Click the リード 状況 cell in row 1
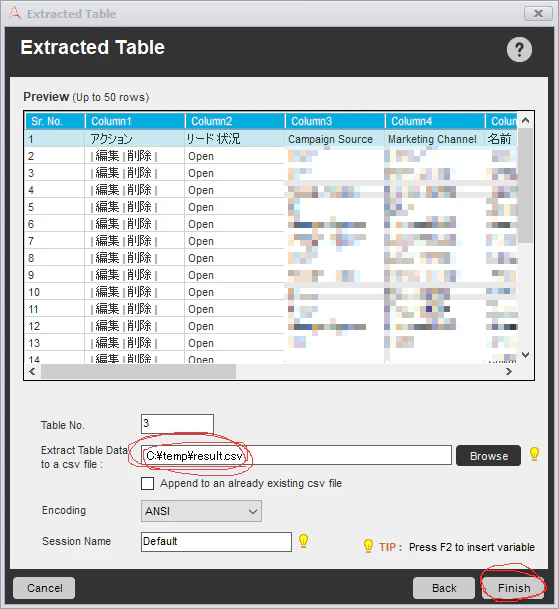 click(235, 139)
